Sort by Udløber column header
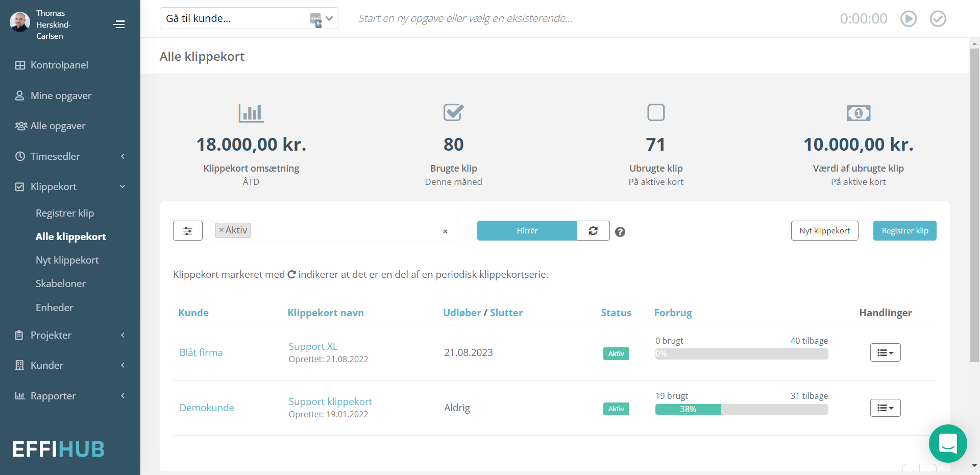Viewport: 980px width, 475px height. (x=462, y=313)
